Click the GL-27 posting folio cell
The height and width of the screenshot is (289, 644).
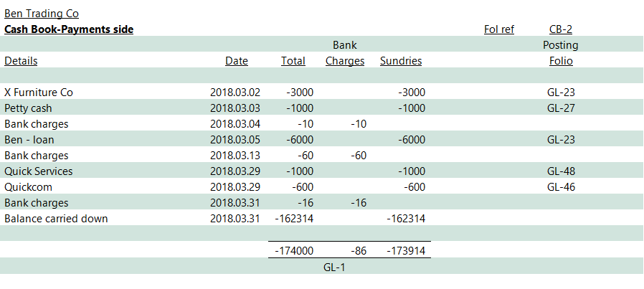[560, 108]
